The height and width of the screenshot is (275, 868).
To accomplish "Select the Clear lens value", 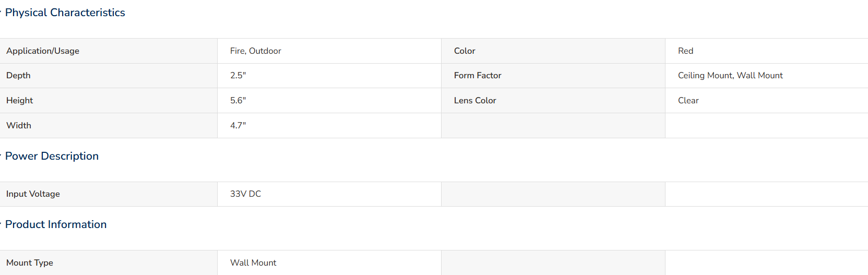I will 688,101.
